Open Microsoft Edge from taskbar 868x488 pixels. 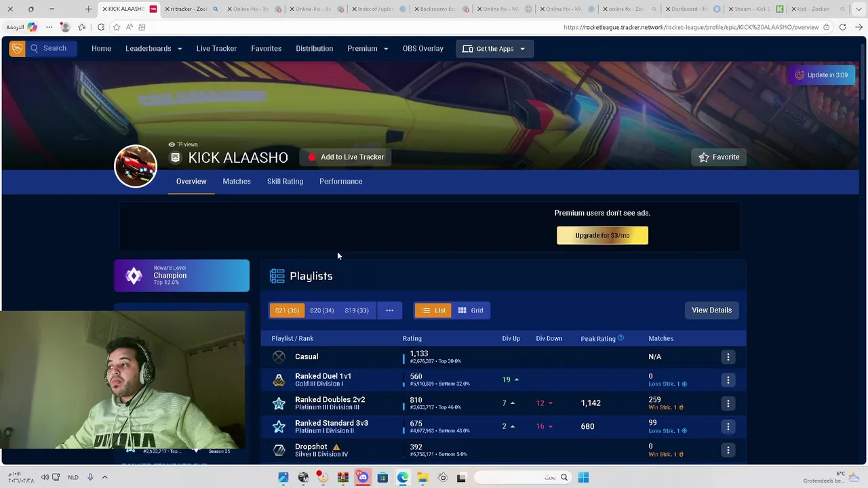click(402, 478)
